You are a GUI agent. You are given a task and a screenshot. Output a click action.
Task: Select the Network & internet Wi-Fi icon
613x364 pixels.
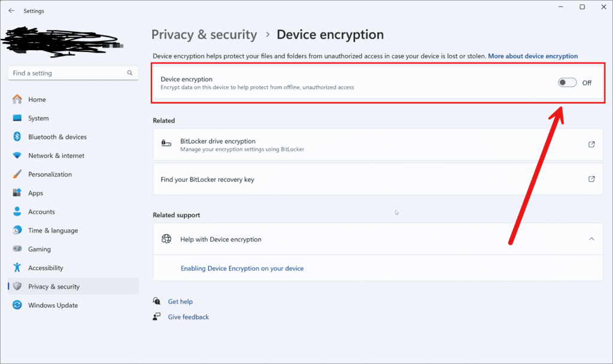click(17, 156)
